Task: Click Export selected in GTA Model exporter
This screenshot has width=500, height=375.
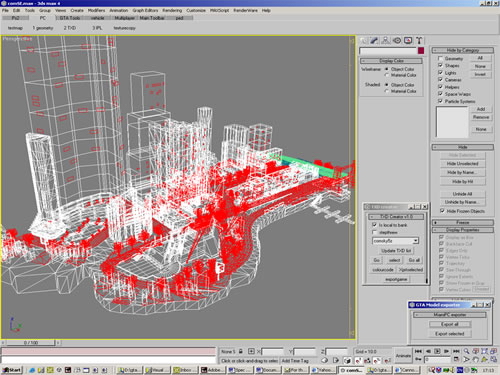Action: 450,334
